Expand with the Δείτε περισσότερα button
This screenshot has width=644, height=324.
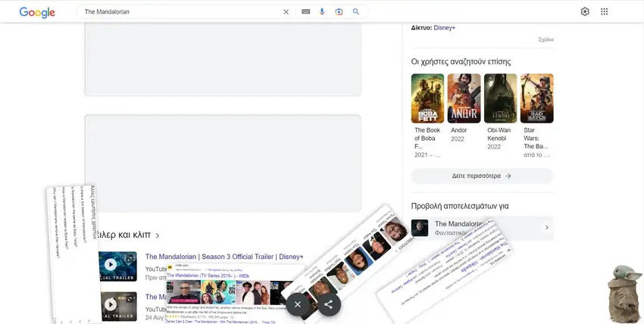[x=482, y=176]
